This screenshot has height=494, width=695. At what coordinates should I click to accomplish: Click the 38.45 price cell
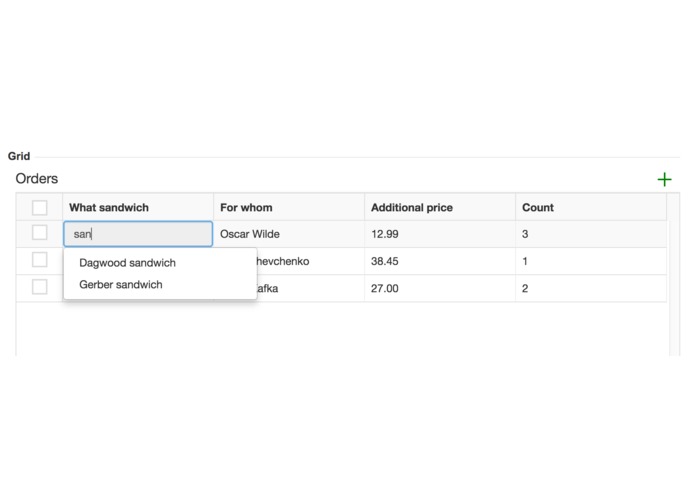pos(440,261)
